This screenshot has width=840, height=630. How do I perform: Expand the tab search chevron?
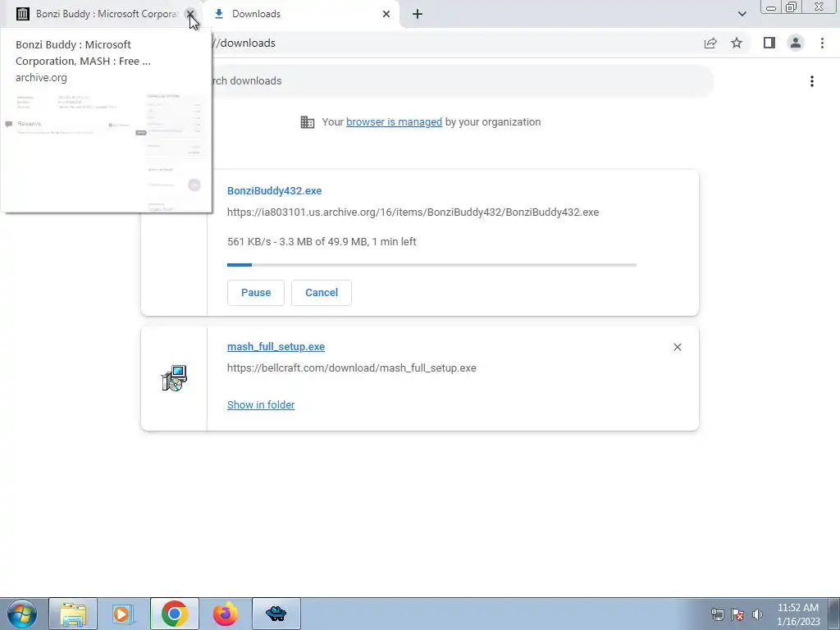(x=742, y=14)
